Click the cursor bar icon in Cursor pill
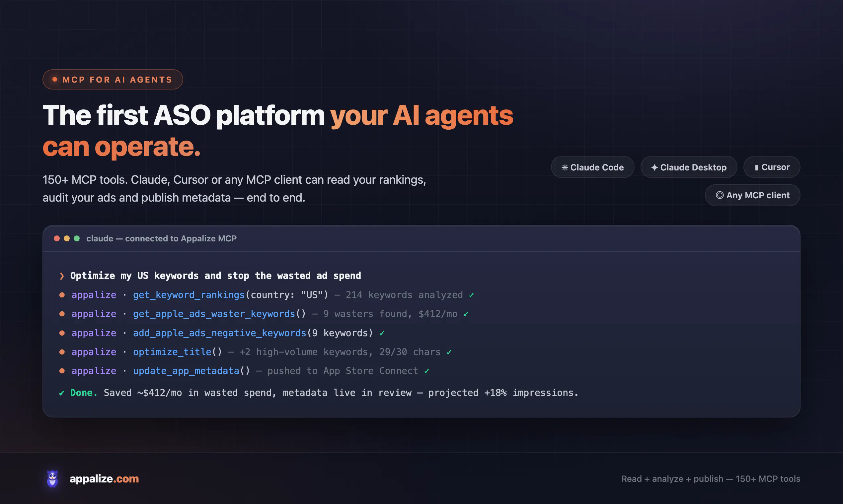 click(756, 167)
